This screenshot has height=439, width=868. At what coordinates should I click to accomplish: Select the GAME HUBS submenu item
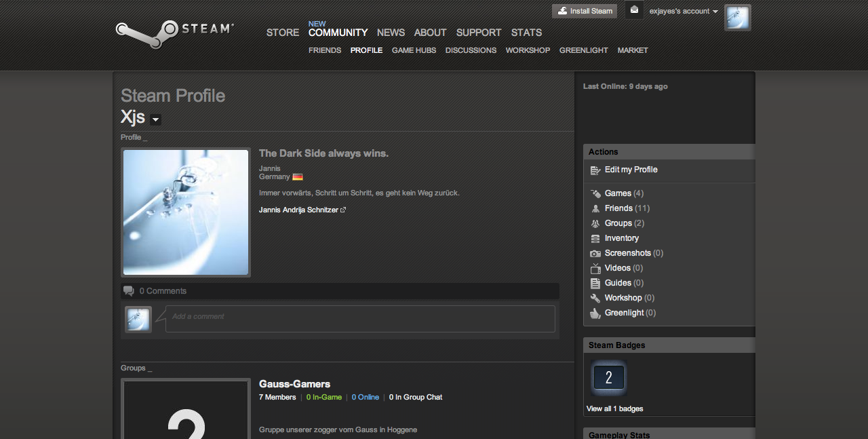pyautogui.click(x=414, y=50)
